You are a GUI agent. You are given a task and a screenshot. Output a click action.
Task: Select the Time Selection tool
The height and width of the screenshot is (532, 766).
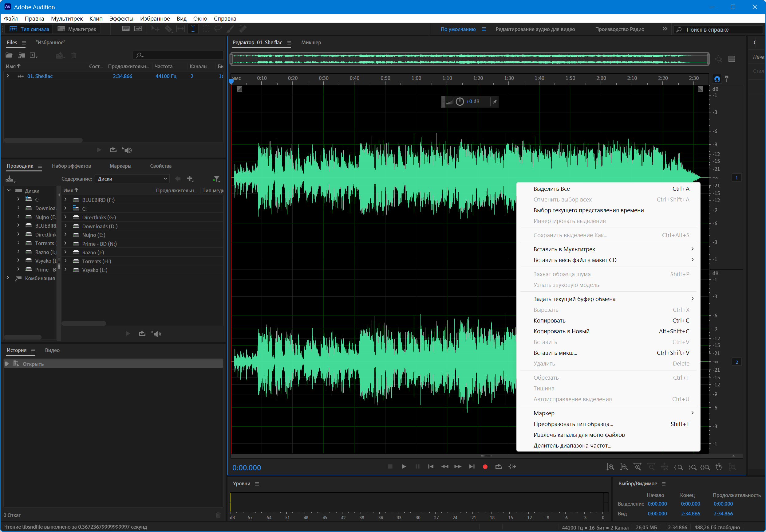pyautogui.click(x=193, y=29)
